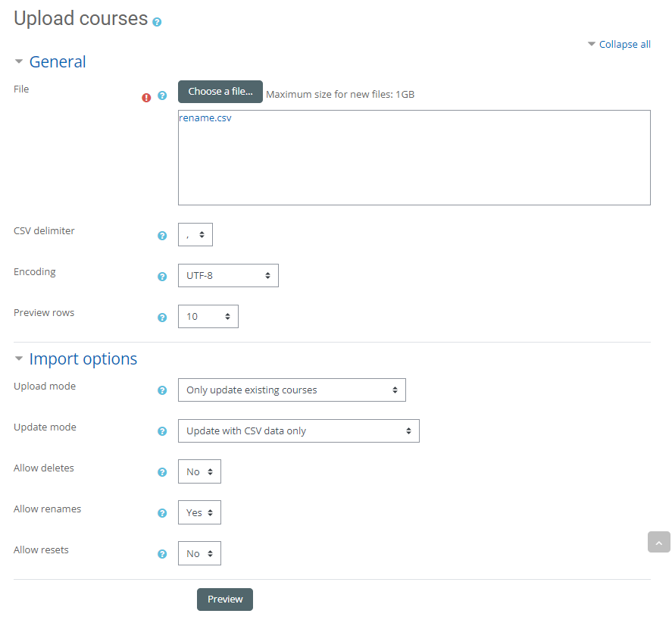Open the Encoding UTF-8 dropdown
The width and height of the screenshot is (672, 623).
pyautogui.click(x=228, y=276)
